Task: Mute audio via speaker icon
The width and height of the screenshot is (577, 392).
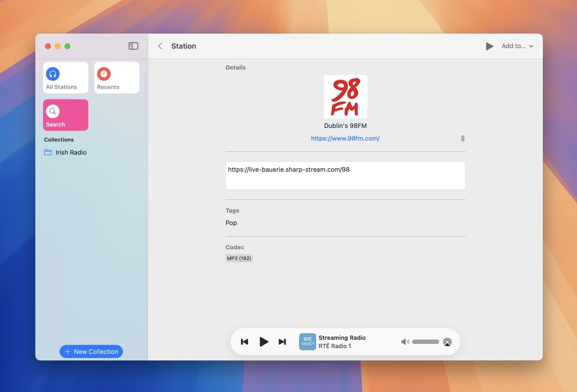Action: (x=405, y=342)
